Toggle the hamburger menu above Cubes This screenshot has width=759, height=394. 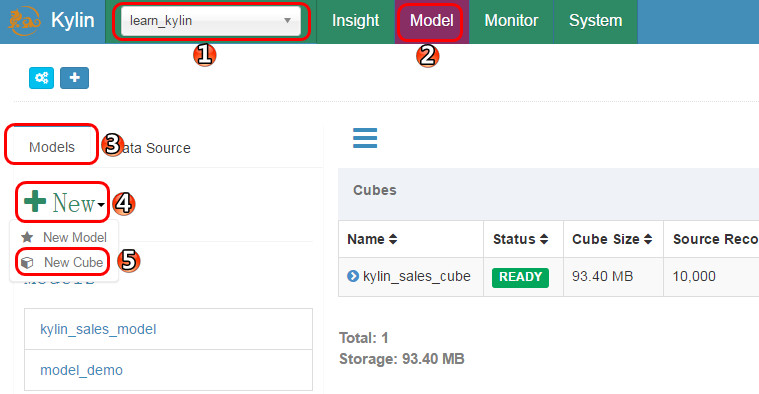pyautogui.click(x=365, y=138)
